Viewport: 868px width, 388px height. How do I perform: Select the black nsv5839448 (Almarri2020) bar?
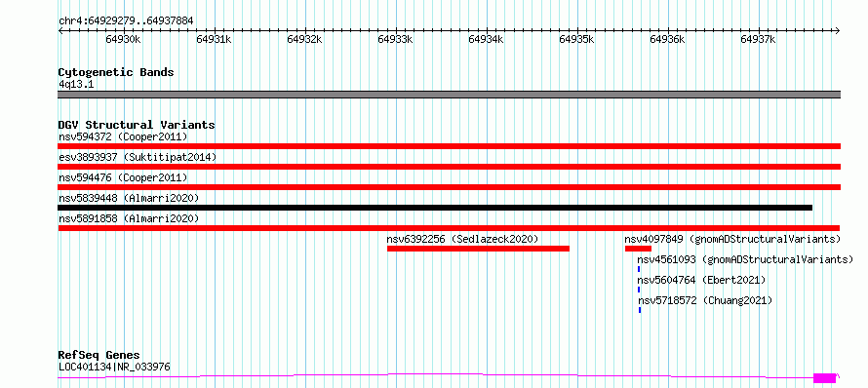point(435,208)
